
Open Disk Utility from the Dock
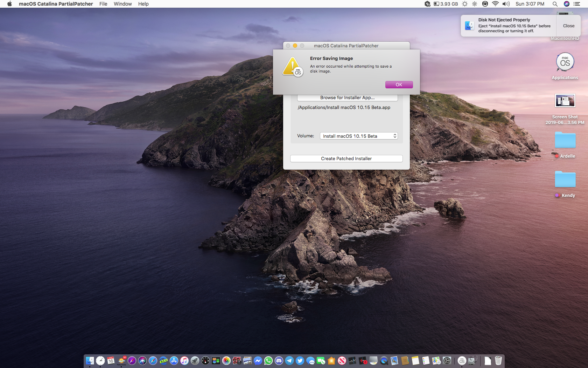click(473, 361)
